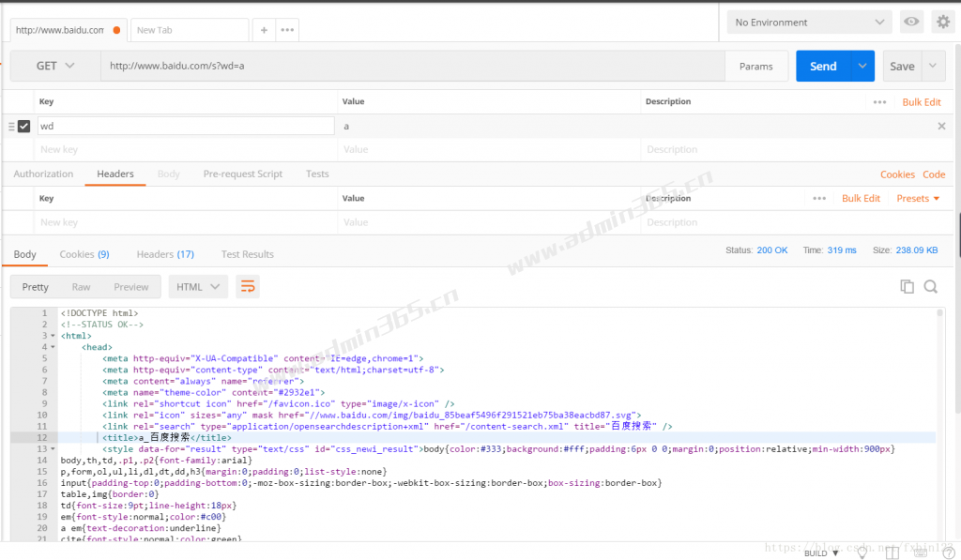Open Bulk Edit for the params table

point(922,102)
